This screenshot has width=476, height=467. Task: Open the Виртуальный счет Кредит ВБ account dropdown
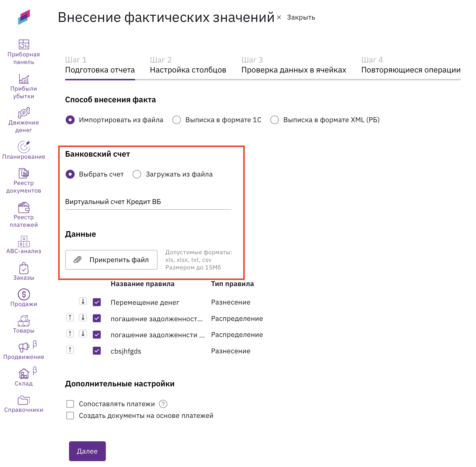(148, 202)
